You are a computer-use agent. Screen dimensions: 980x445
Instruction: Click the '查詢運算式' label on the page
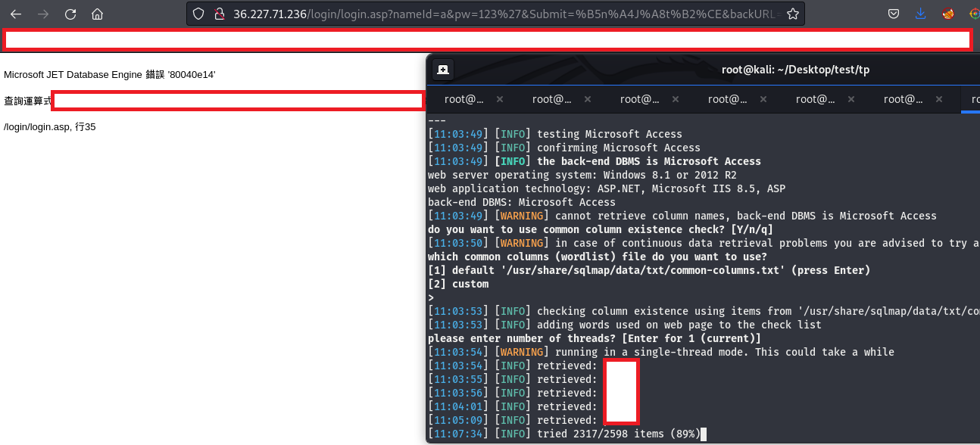(x=28, y=101)
